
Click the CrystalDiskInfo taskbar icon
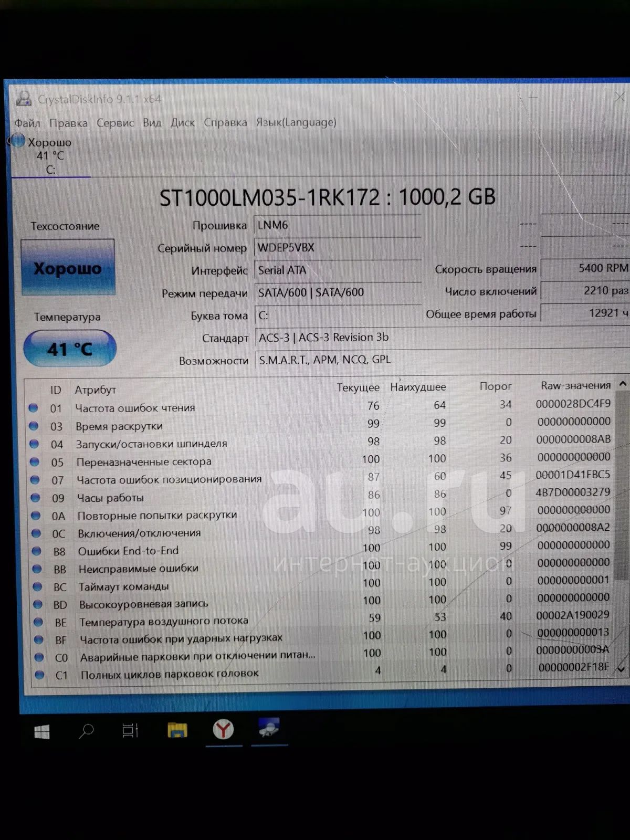point(269,729)
